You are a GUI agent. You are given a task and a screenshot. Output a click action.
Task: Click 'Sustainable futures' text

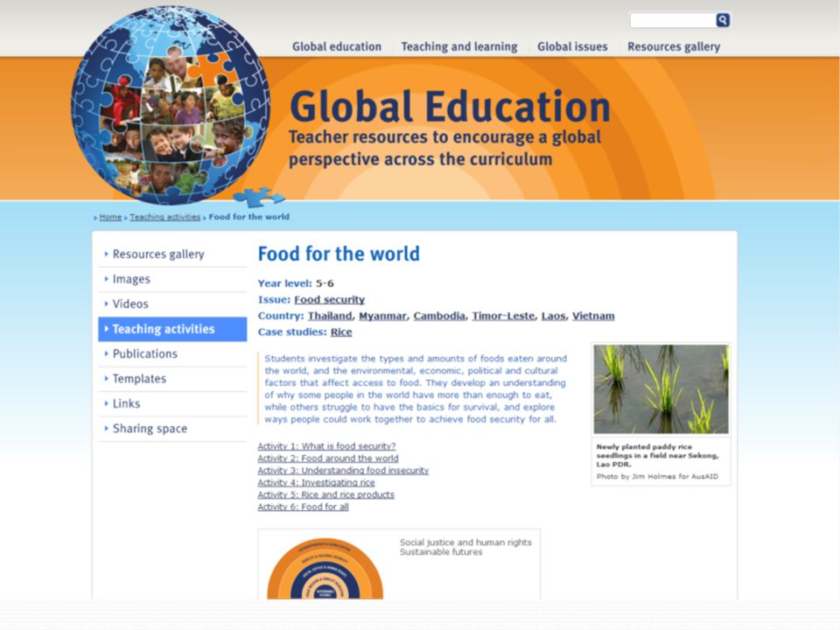coord(441,552)
